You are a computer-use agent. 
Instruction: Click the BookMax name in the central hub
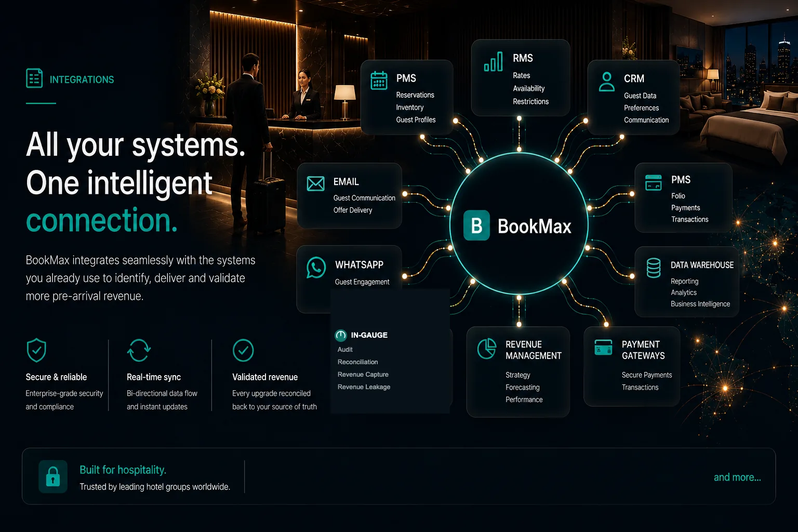pyautogui.click(x=535, y=227)
